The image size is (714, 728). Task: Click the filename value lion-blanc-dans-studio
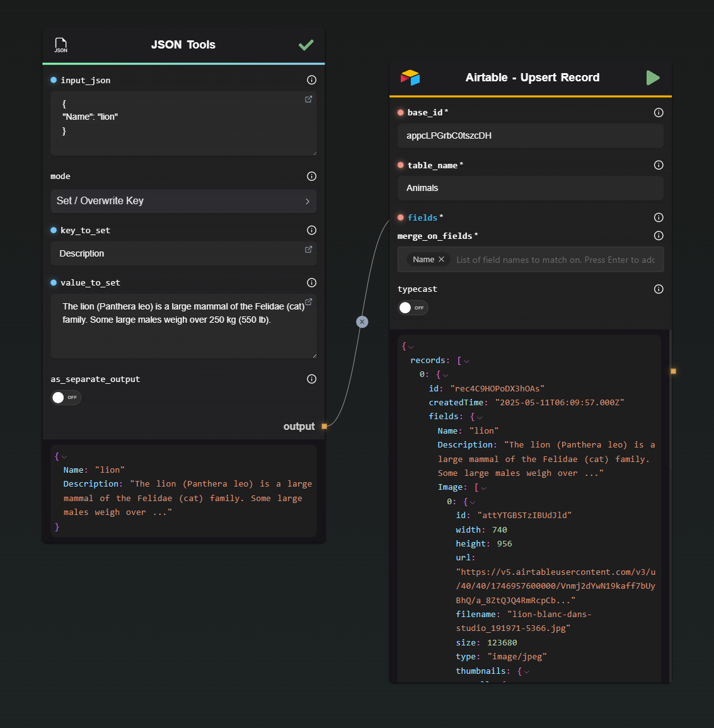click(524, 621)
